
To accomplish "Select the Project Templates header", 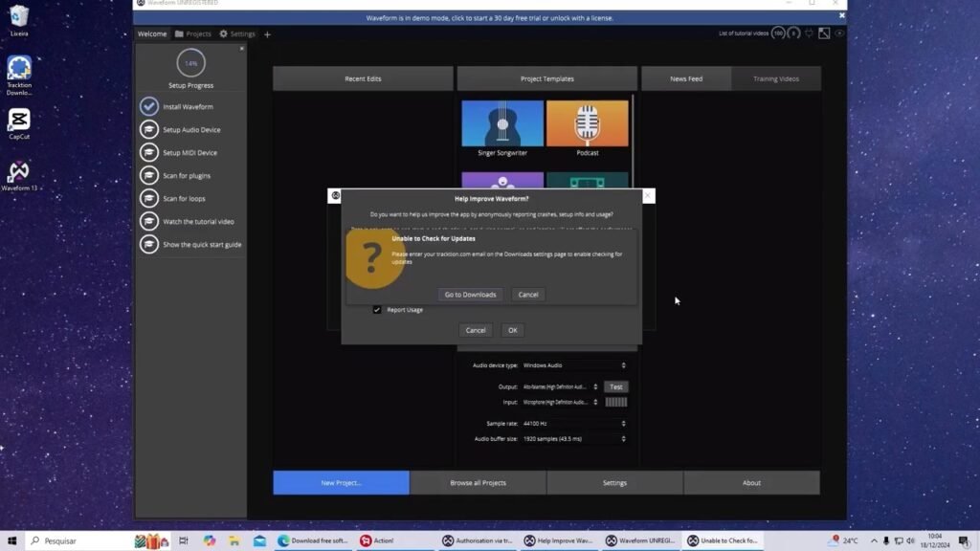I will (x=546, y=78).
